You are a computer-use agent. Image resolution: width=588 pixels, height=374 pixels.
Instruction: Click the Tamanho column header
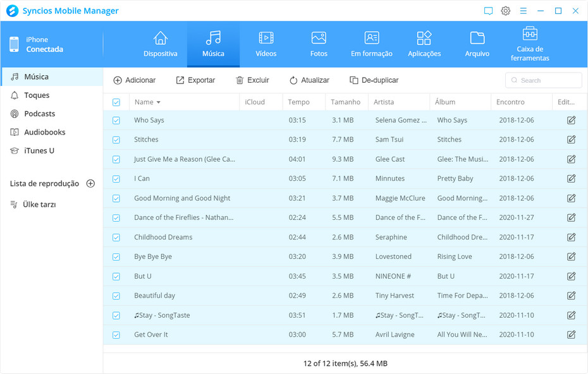[x=345, y=102]
